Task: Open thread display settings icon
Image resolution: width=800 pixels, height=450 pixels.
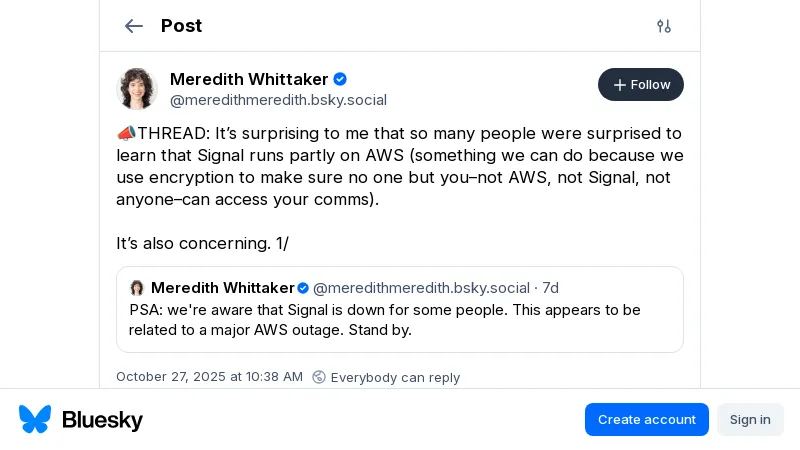Action: [x=664, y=26]
